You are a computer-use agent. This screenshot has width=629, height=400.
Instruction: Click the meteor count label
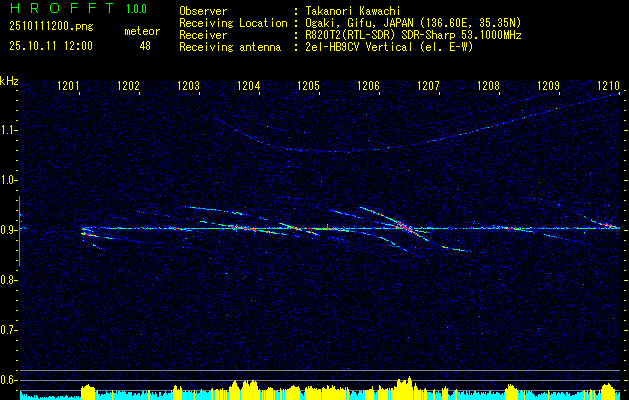click(x=142, y=31)
